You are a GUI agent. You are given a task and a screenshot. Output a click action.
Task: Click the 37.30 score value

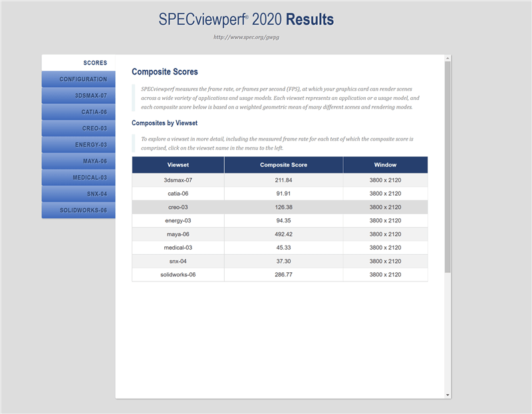[284, 261]
